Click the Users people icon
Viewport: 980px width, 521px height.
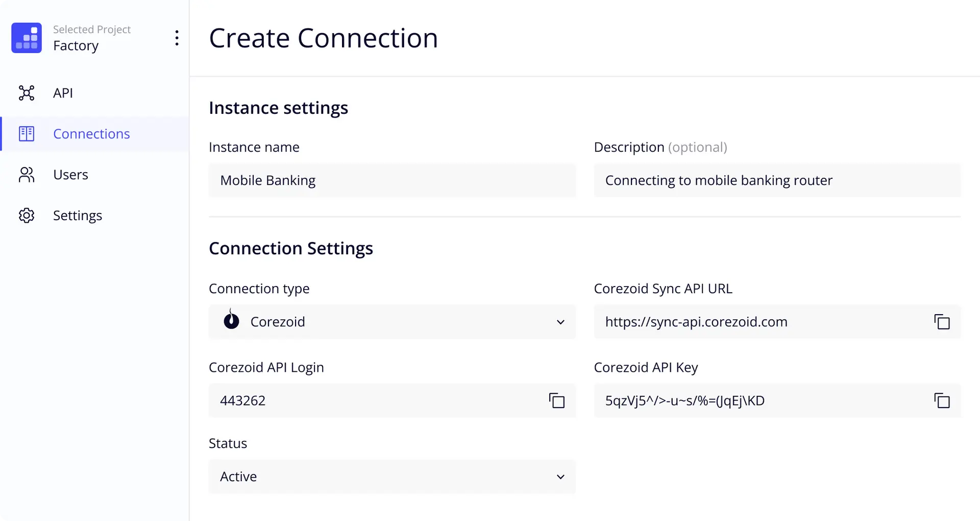(27, 175)
